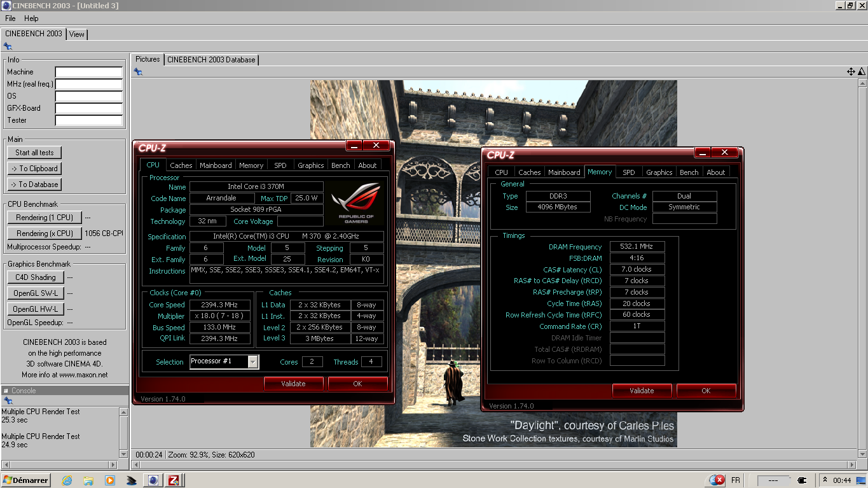Click the To Clipboard button
Image resolution: width=868 pixels, height=488 pixels.
coord(34,169)
